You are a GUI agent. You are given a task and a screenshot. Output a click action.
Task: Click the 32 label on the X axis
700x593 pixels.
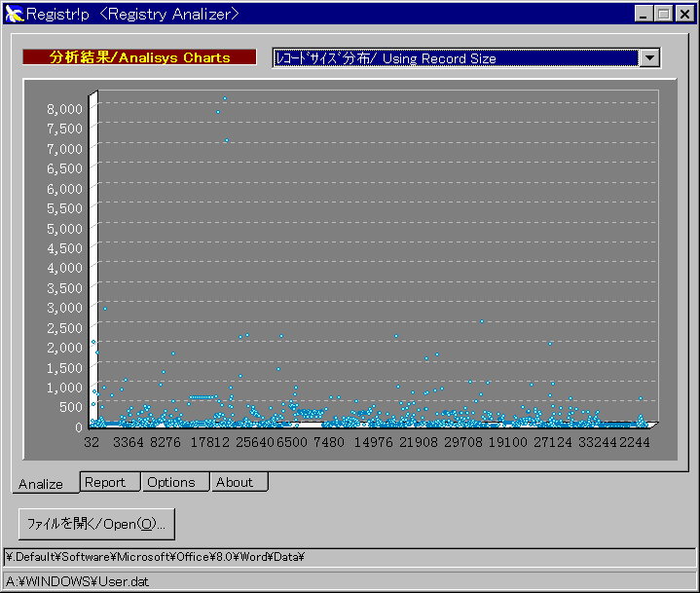92,442
